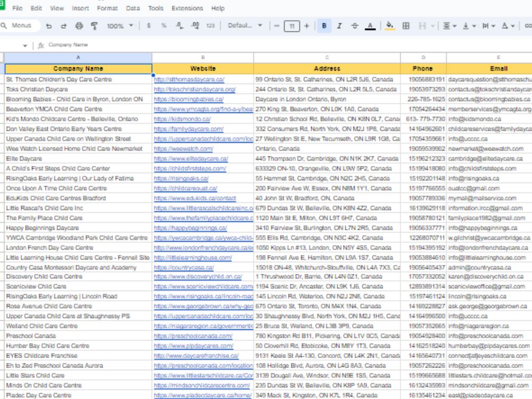Open the Horizontal align dropdown
The width and height of the screenshot is (532, 399).
click(450, 26)
